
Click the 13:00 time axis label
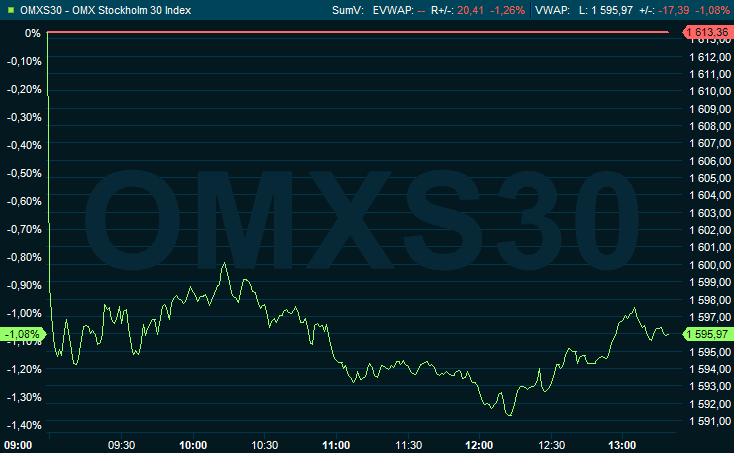[622, 445]
